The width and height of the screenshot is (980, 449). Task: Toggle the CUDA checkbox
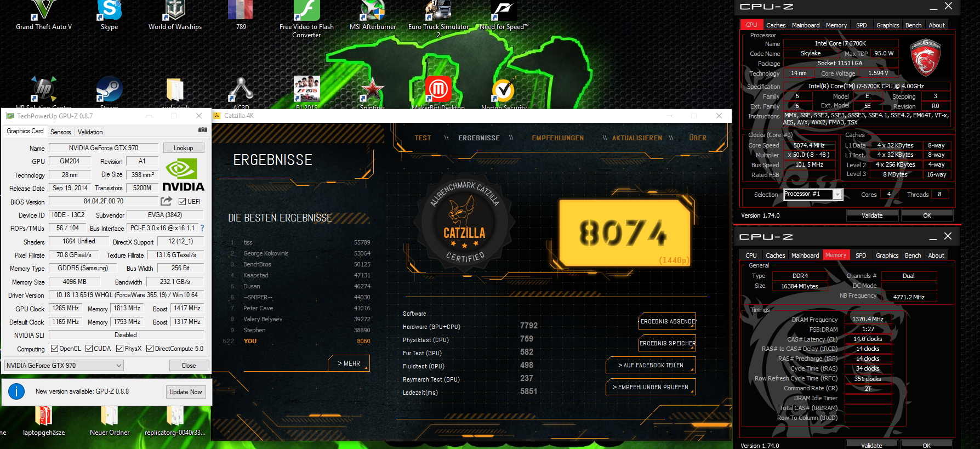(x=89, y=349)
